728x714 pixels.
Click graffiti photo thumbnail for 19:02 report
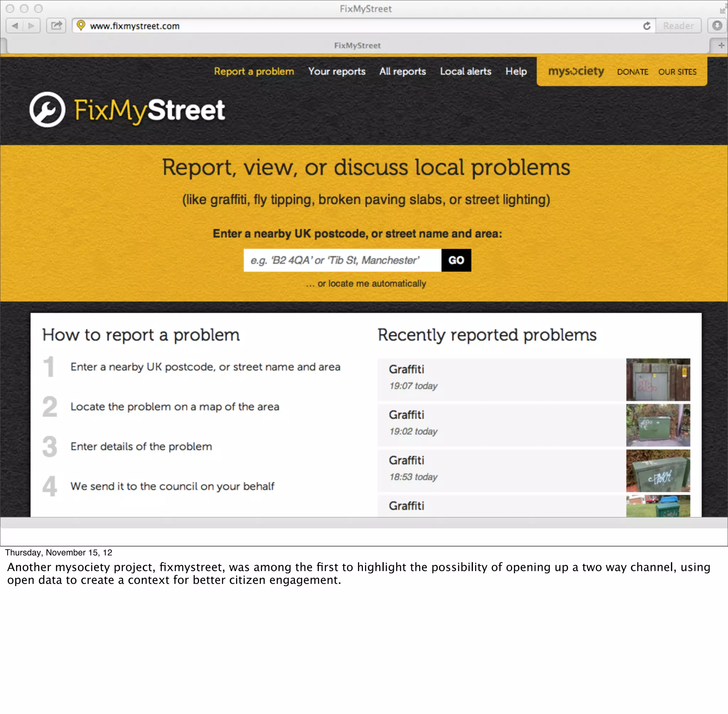(x=658, y=425)
